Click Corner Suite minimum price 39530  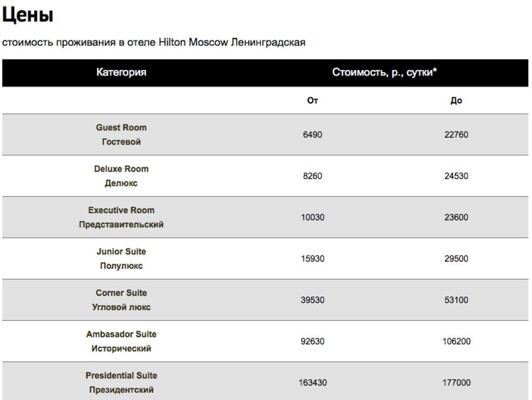(x=313, y=300)
